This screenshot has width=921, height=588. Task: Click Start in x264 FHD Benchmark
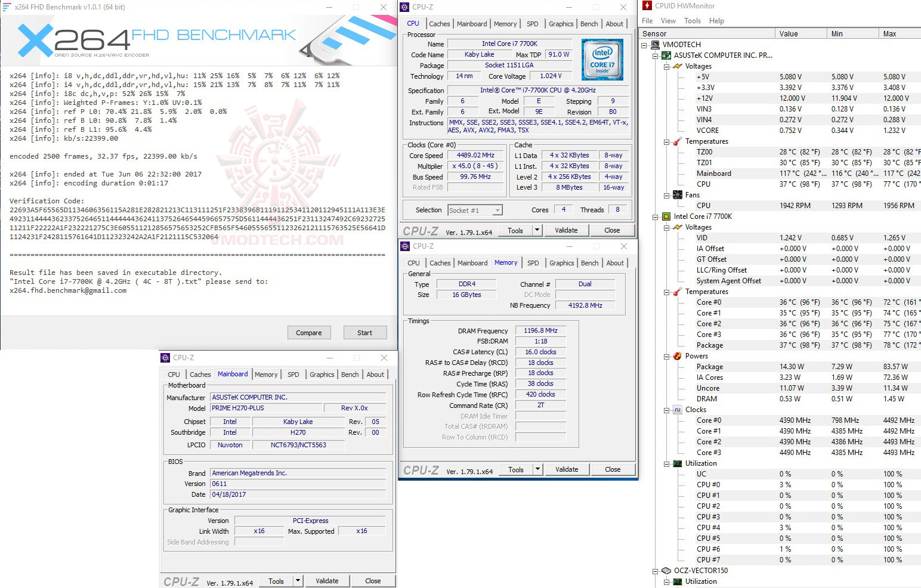point(365,332)
